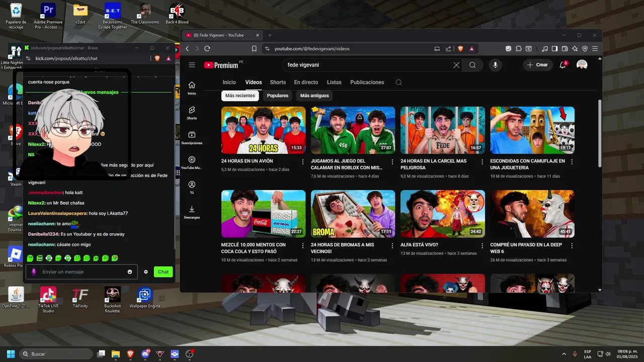Toggle the browser sidebar panel icon
The width and height of the screenshot is (644, 362).
554,49
